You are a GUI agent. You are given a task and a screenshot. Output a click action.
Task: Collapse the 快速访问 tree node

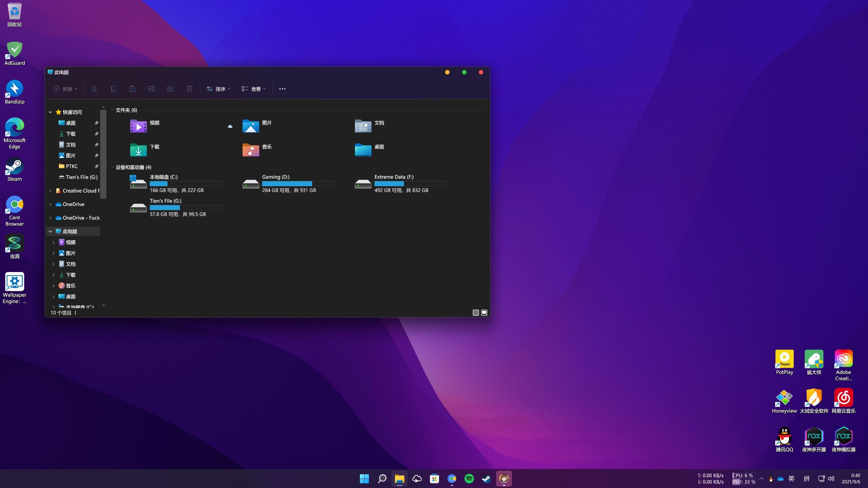(x=50, y=112)
